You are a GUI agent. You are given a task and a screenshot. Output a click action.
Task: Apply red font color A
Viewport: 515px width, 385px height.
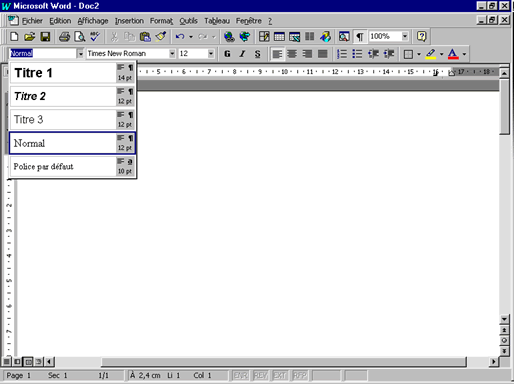tap(453, 54)
